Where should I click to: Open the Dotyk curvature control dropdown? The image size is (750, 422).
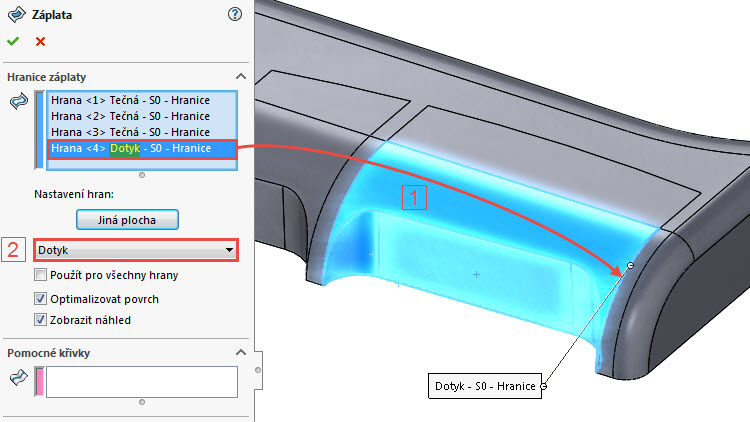pyautogui.click(x=136, y=250)
